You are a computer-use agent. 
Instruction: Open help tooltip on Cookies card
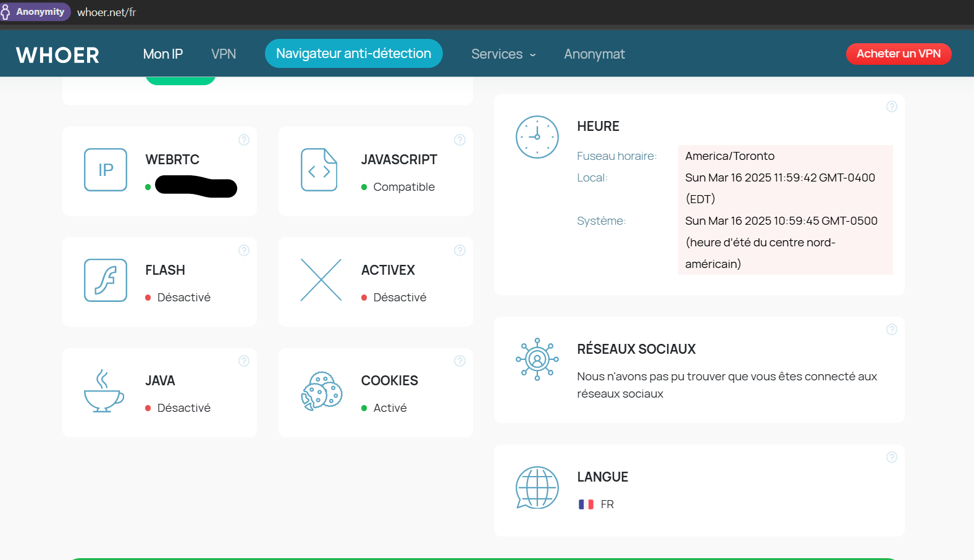click(x=460, y=361)
